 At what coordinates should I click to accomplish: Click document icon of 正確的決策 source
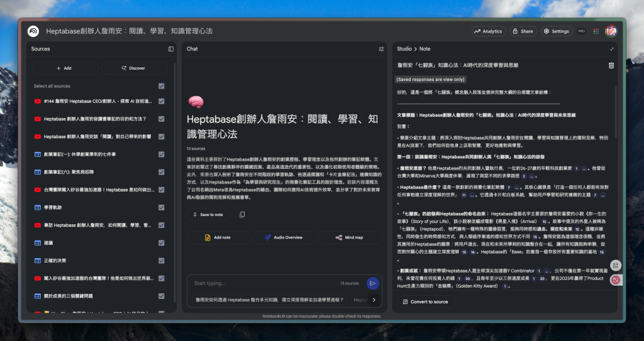37,261
